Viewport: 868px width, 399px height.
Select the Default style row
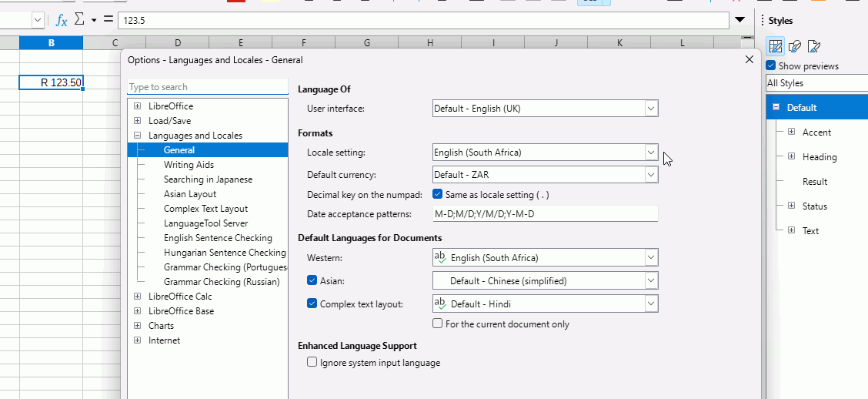[817, 108]
